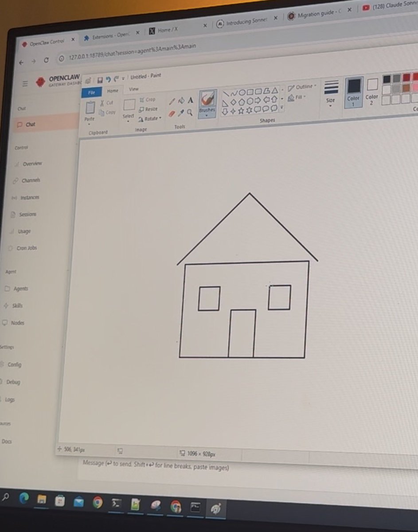This screenshot has height=532, width=418.
Task: Open Customize Quick Access Toolbar arrow
Action: tap(123, 79)
